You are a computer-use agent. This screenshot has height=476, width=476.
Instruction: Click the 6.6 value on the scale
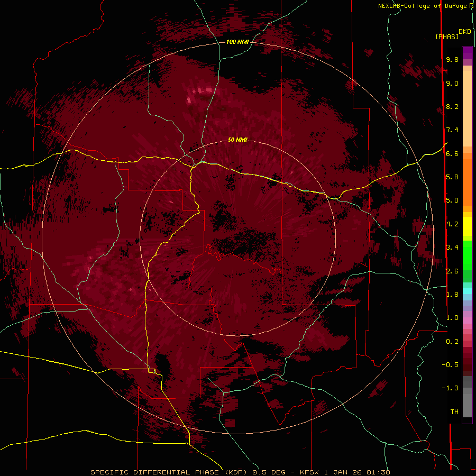[x=452, y=153]
